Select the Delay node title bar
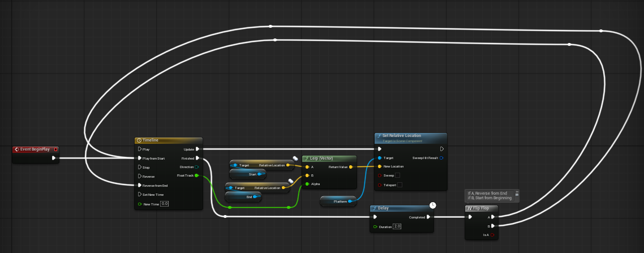644x253 pixels. 402,208
